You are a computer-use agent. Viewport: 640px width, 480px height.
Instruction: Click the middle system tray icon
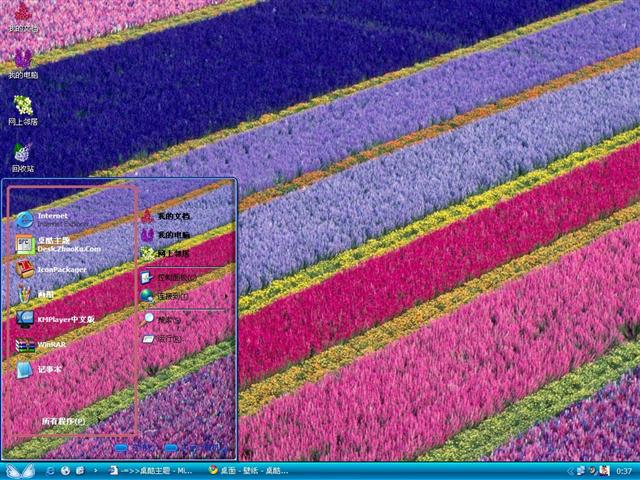coord(592,471)
